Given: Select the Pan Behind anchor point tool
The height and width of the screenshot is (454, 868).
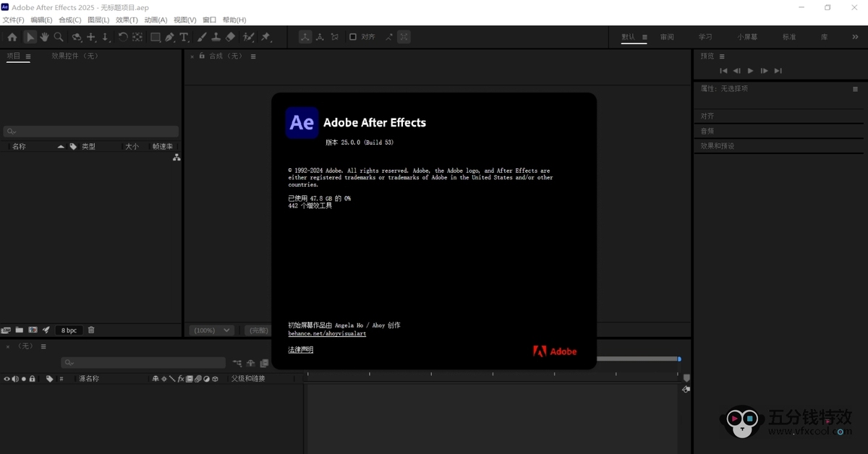Looking at the screenshot, I should tap(137, 37).
